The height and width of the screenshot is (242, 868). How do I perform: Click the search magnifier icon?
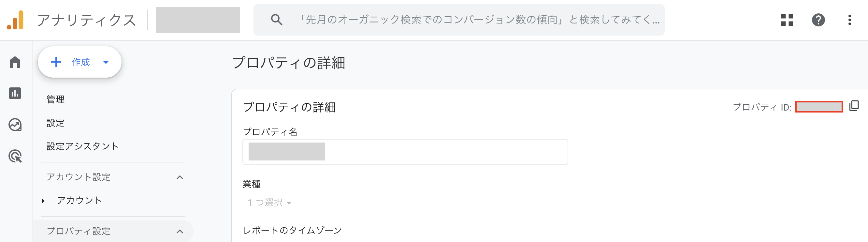276,20
